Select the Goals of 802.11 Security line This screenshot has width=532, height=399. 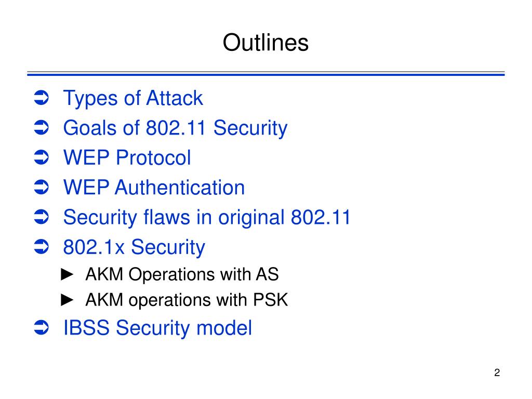point(176,128)
